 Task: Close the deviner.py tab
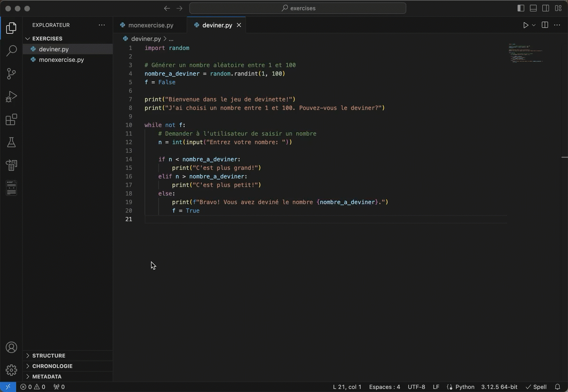[239, 25]
